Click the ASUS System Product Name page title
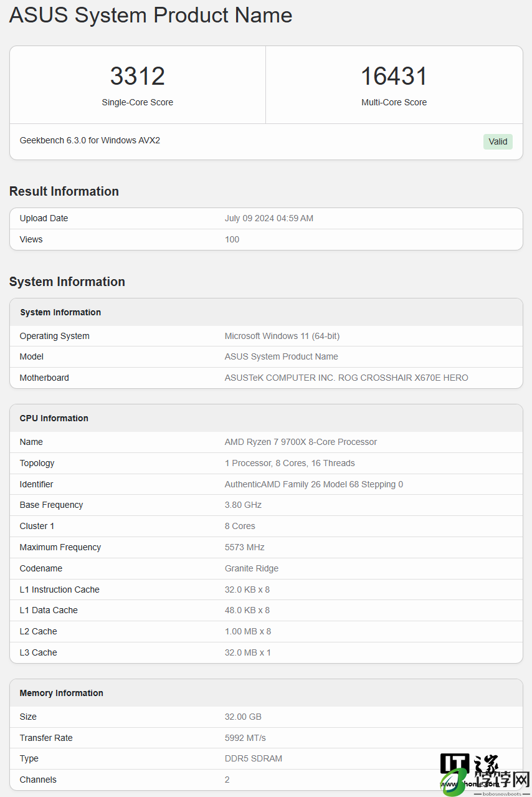 click(151, 15)
